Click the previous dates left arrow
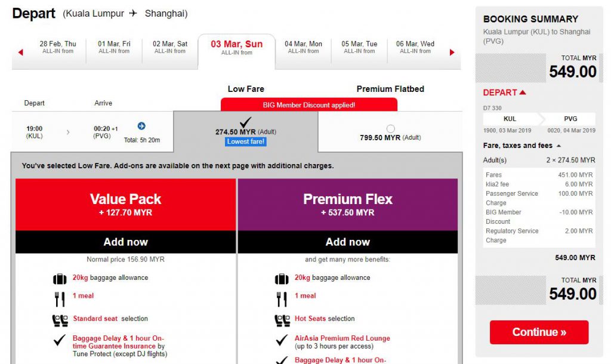Viewport: 611px width, 364px height. [x=21, y=53]
